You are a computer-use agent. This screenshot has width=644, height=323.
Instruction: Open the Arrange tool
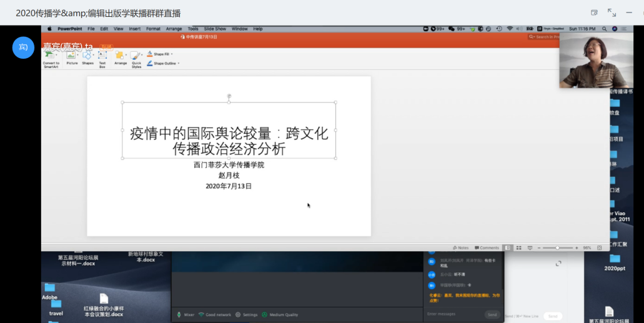[120, 56]
